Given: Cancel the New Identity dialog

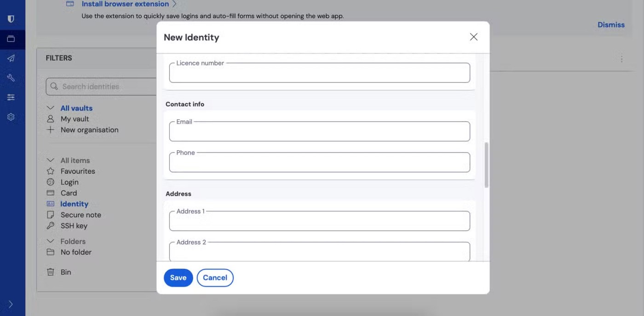Looking at the screenshot, I should 215,278.
